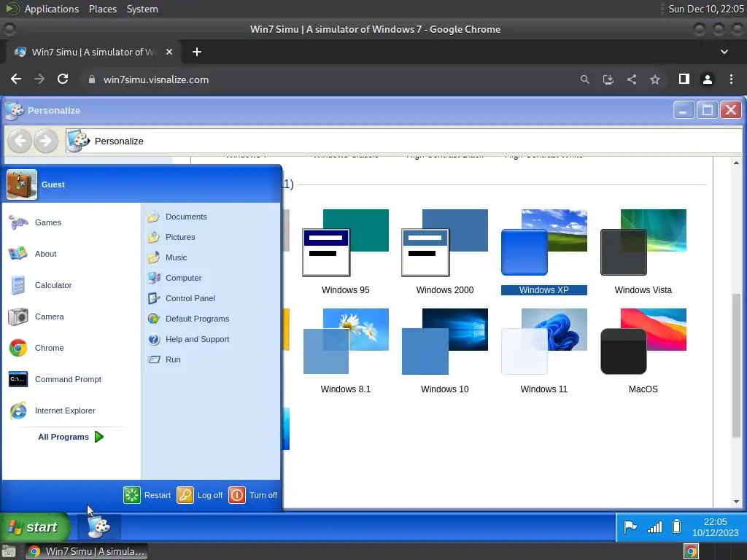Viewport: 747px width, 560px height.
Task: Open the About program icon
Action: tap(18, 254)
